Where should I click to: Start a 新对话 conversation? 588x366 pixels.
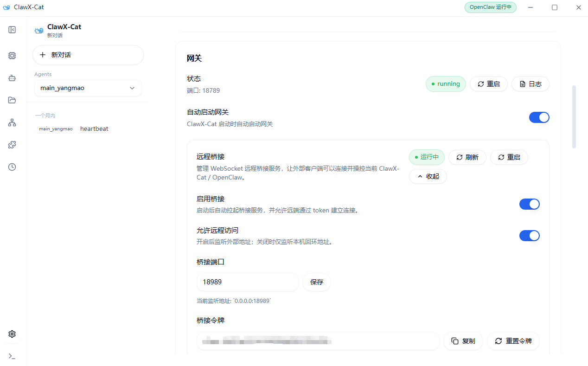[x=88, y=55]
